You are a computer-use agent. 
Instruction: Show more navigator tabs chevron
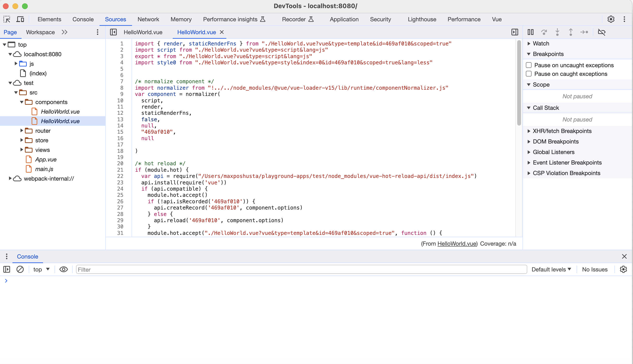coord(65,32)
